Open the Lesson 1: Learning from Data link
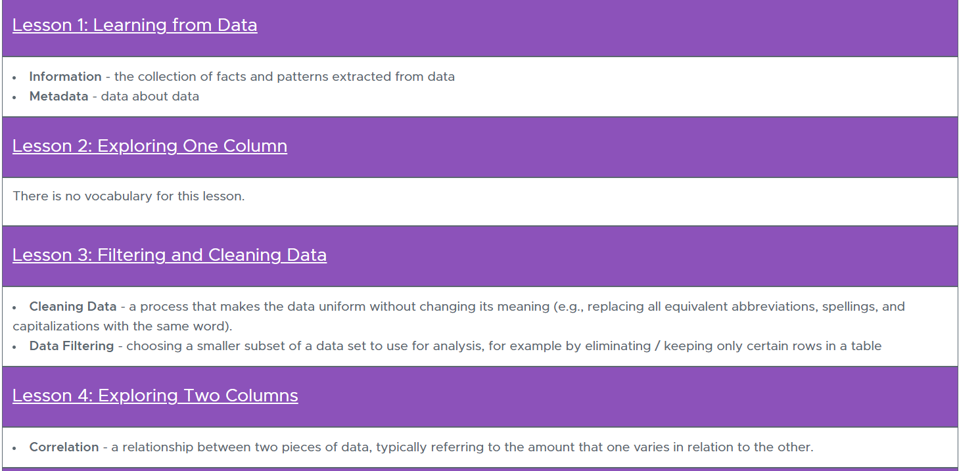980x471 pixels. [135, 25]
